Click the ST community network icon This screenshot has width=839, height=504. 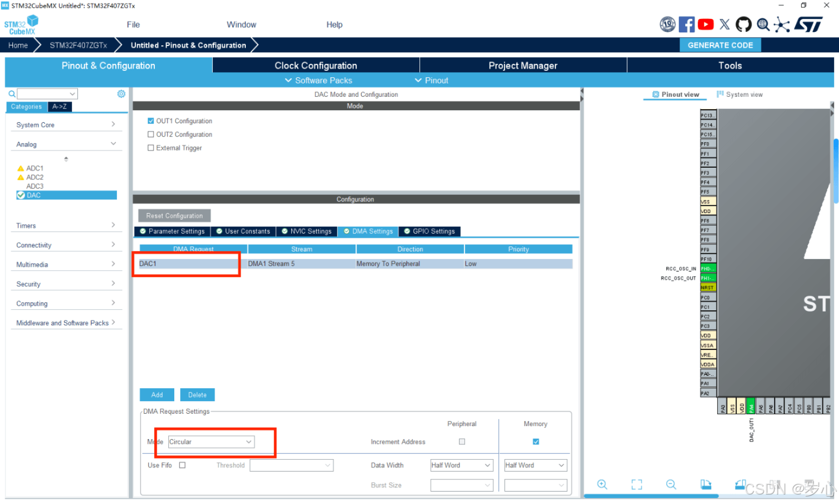point(782,24)
